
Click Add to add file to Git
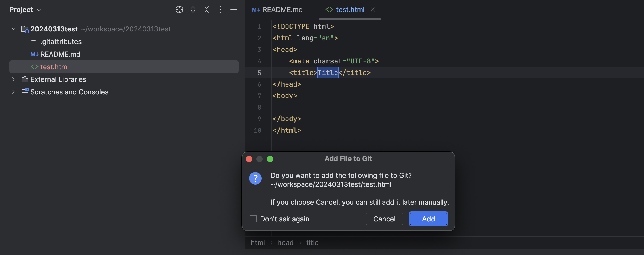pyautogui.click(x=428, y=219)
